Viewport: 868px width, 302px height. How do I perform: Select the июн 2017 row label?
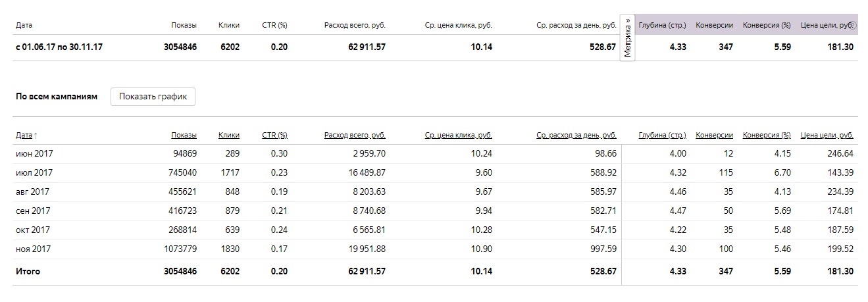[x=34, y=153]
